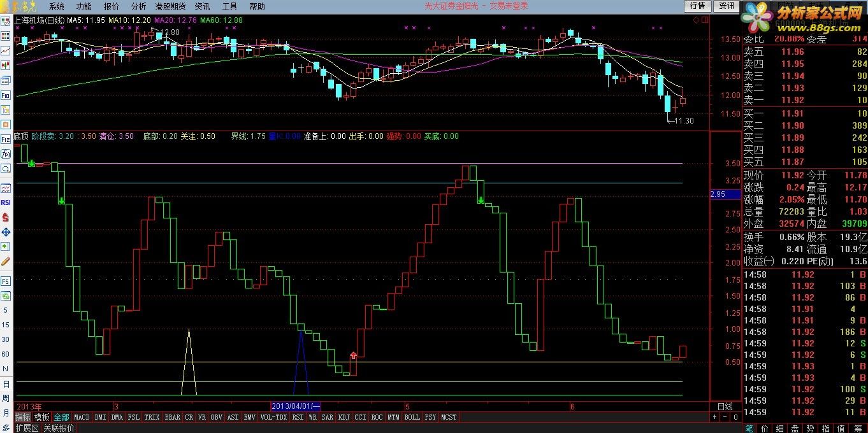Open the 分析 menu

tap(138, 6)
